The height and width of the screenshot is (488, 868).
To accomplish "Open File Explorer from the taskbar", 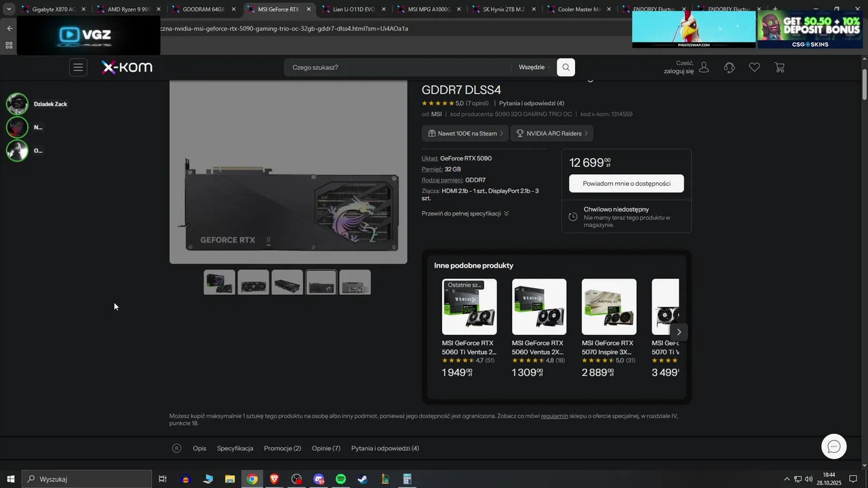I will point(230,479).
